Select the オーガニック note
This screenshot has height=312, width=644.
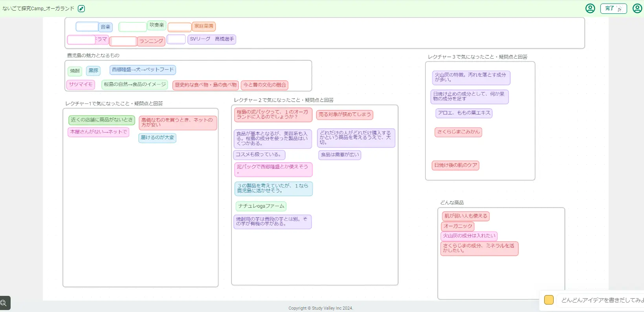tap(458, 227)
